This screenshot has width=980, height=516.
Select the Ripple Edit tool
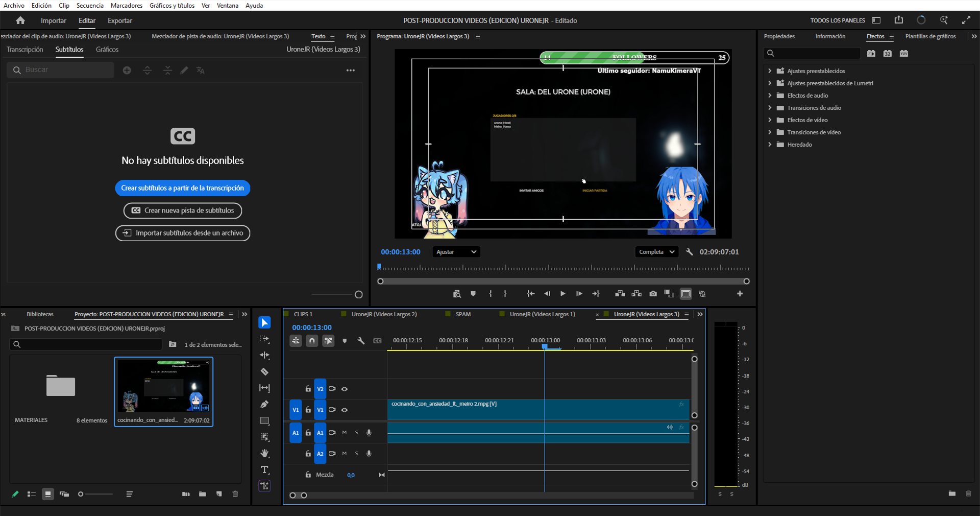(x=264, y=355)
